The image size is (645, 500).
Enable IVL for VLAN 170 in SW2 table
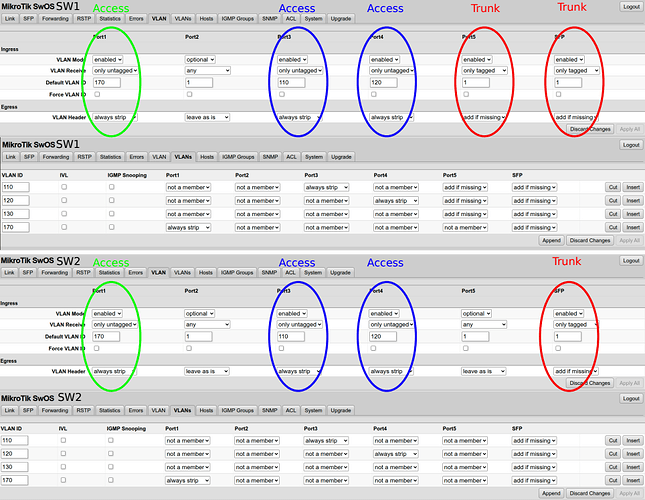tap(63, 480)
